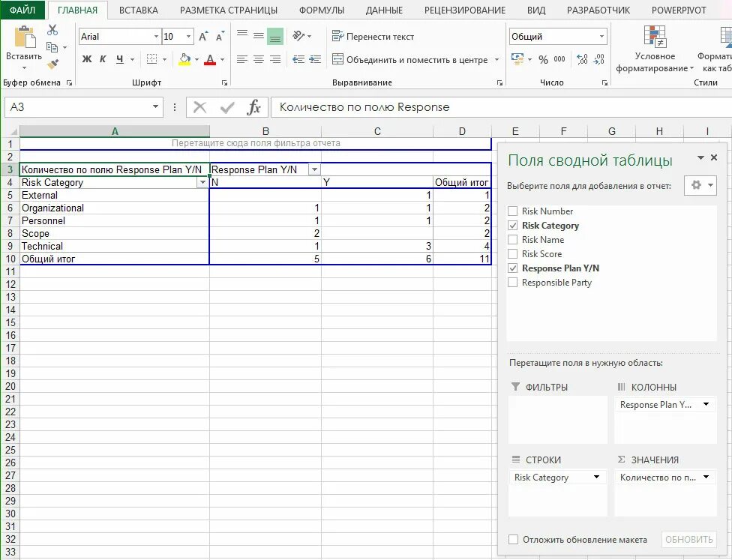Uncheck the Risk Category field
The image size is (732, 560).
pyautogui.click(x=512, y=226)
